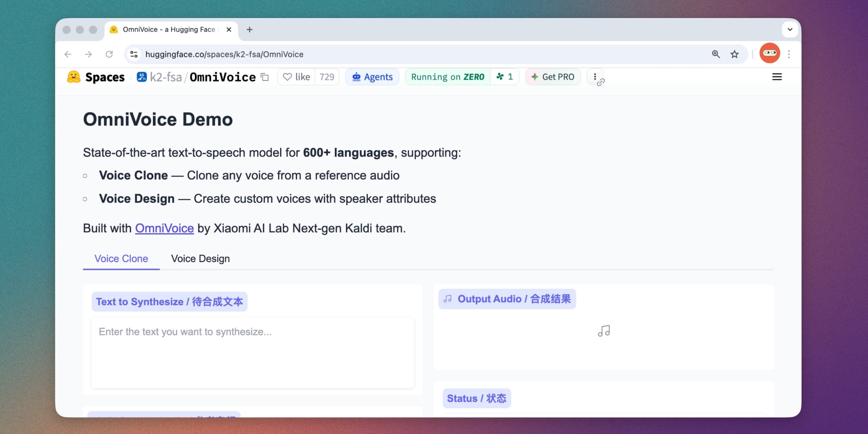Image resolution: width=868 pixels, height=434 pixels.
Task: Click the hardware fan icon showing 1
Action: pyautogui.click(x=505, y=77)
